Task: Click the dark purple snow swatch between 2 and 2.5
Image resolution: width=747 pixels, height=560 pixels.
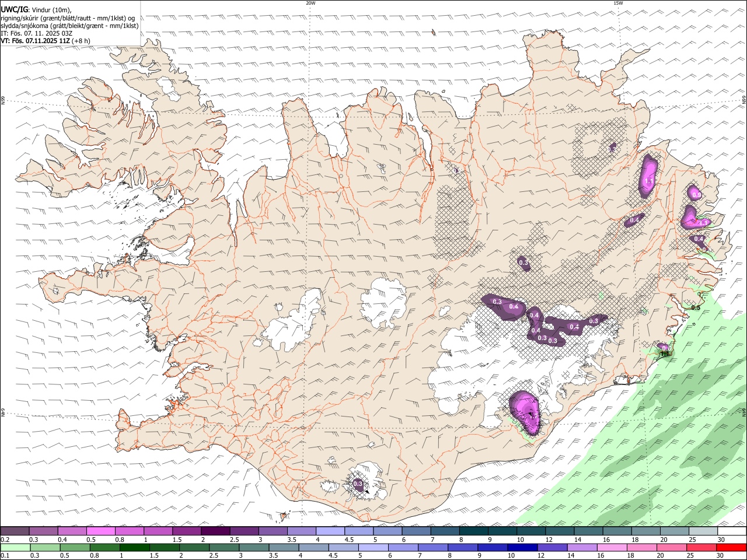Action: [215, 531]
